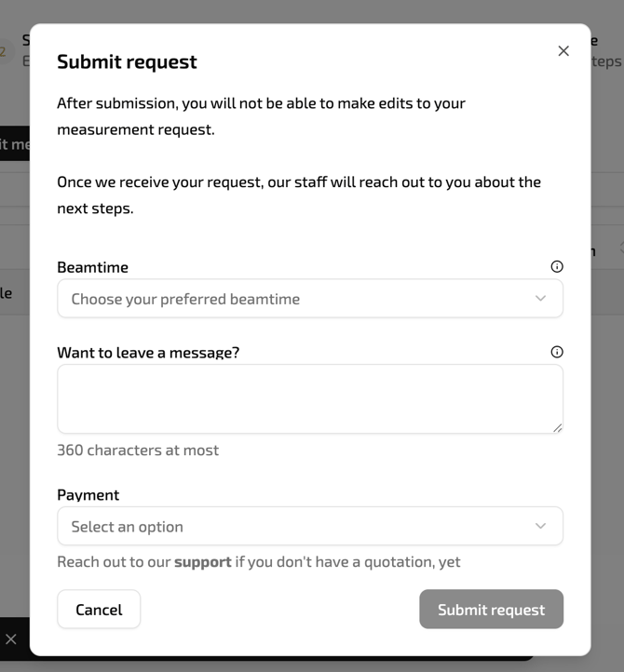Click the '360 characters at most' hint
This screenshot has width=624, height=672.
[138, 450]
